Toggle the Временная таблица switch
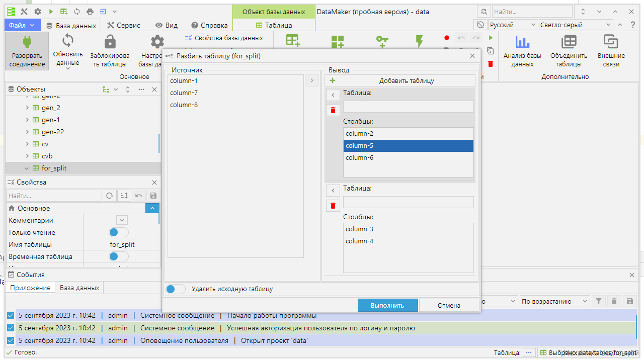The height and width of the screenshot is (362, 644). coord(119,256)
